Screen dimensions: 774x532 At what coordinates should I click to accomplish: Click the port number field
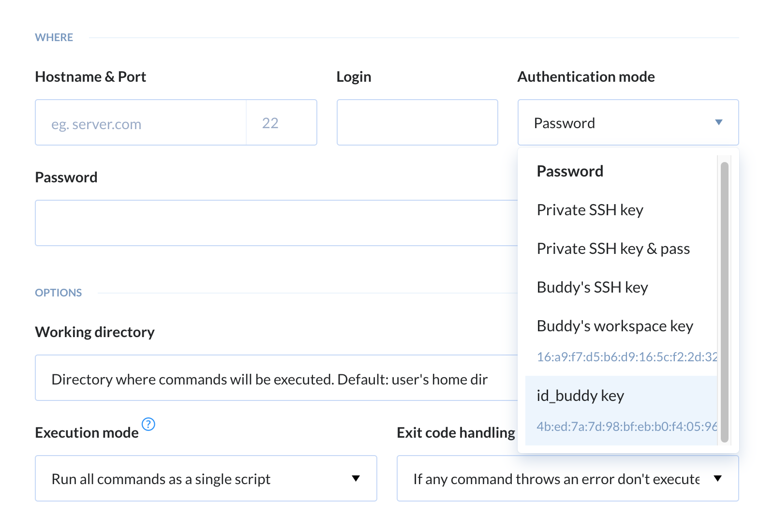pos(282,122)
